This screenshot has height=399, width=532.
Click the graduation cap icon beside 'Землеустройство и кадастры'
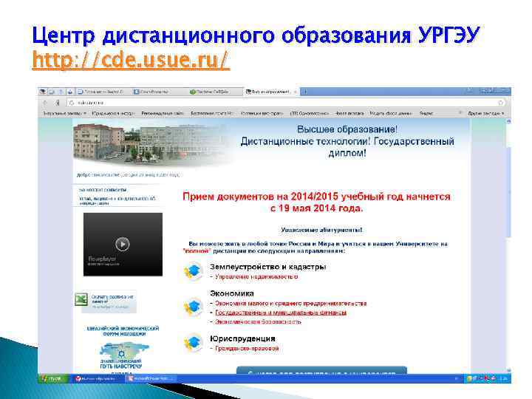click(x=193, y=270)
